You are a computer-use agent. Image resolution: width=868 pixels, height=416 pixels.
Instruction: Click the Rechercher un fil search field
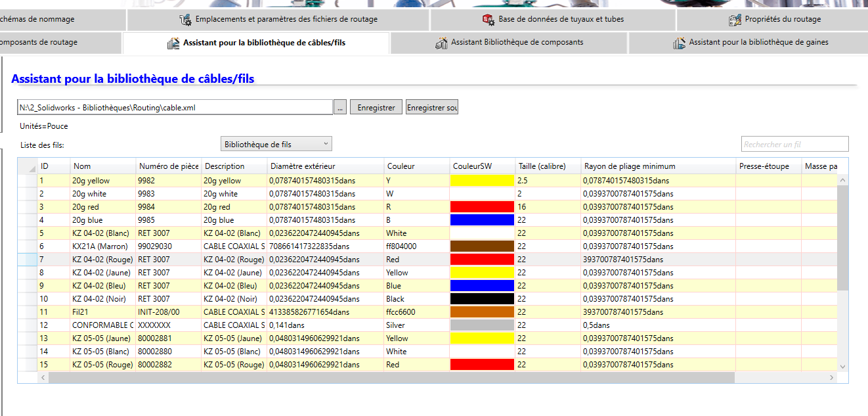pos(794,144)
